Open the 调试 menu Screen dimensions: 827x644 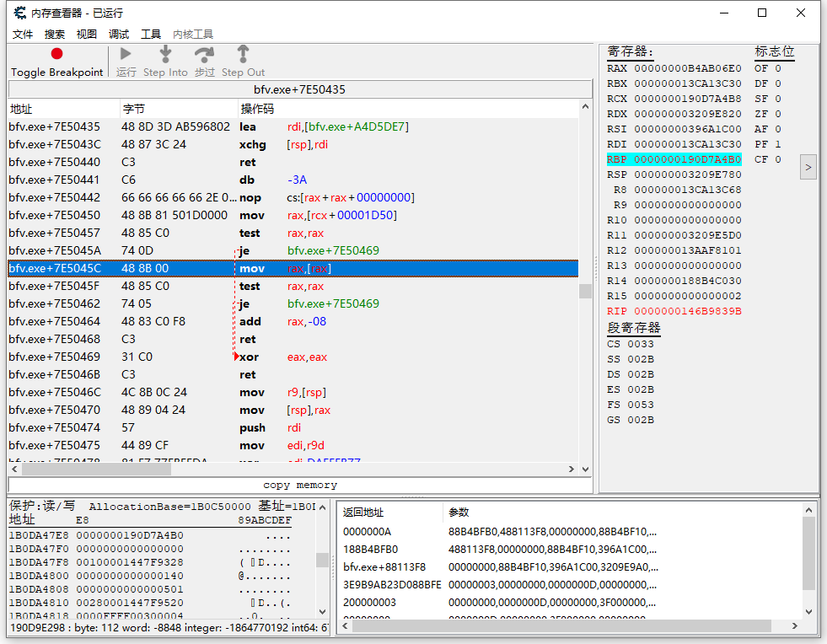119,35
